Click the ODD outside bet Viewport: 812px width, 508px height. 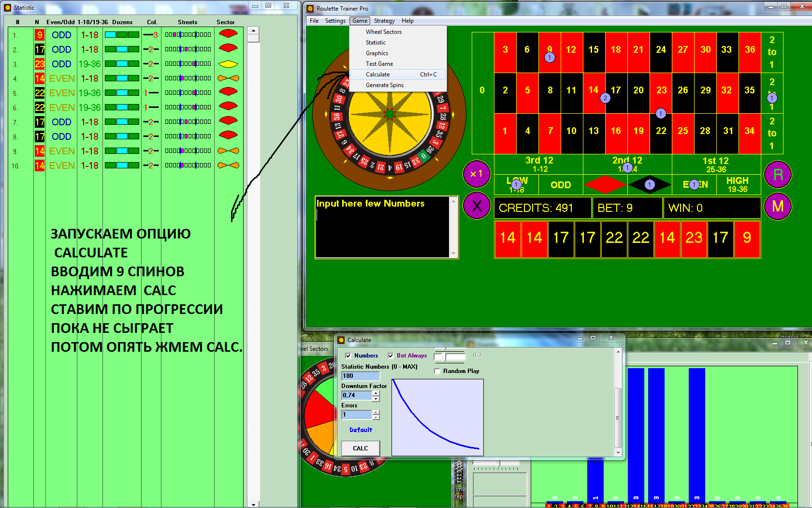click(561, 185)
